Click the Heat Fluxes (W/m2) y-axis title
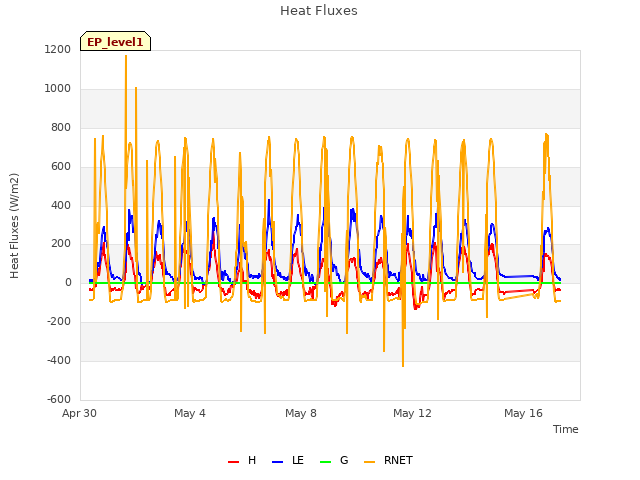Screen dimensions: 640x480 pos(14,226)
